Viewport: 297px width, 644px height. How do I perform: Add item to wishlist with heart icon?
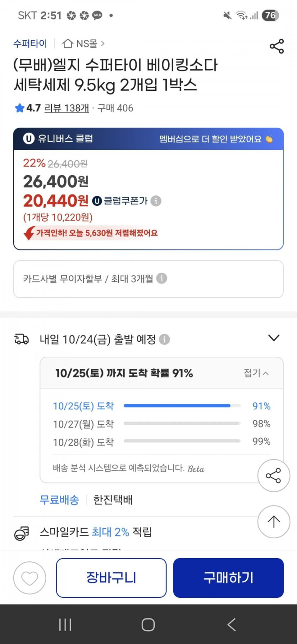coord(30,578)
